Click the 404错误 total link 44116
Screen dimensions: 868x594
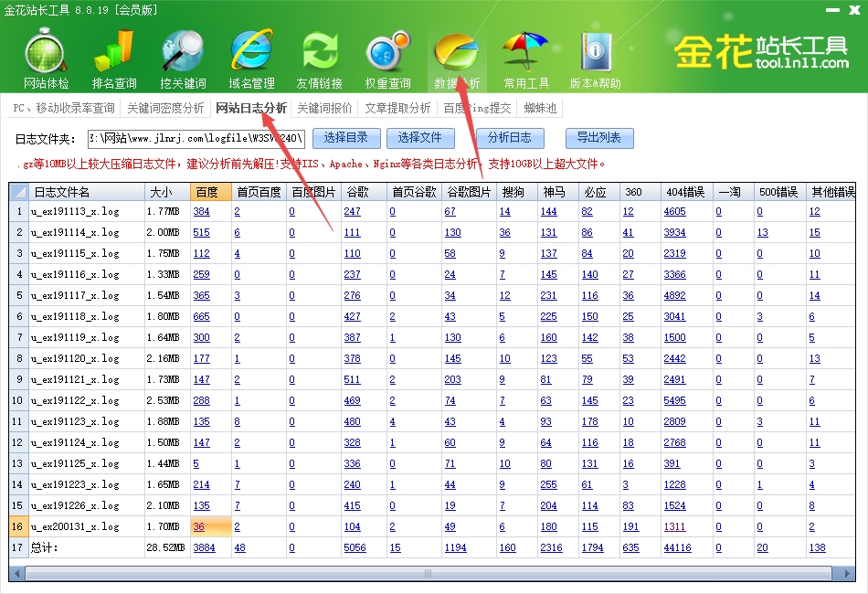click(x=677, y=547)
